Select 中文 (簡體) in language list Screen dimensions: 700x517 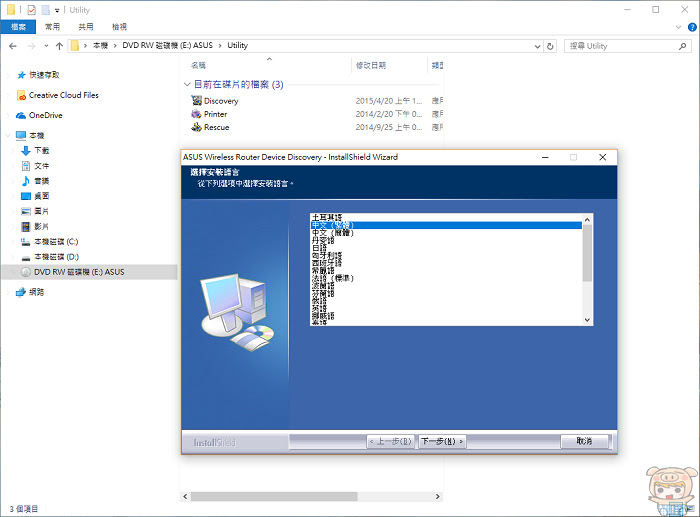333,233
